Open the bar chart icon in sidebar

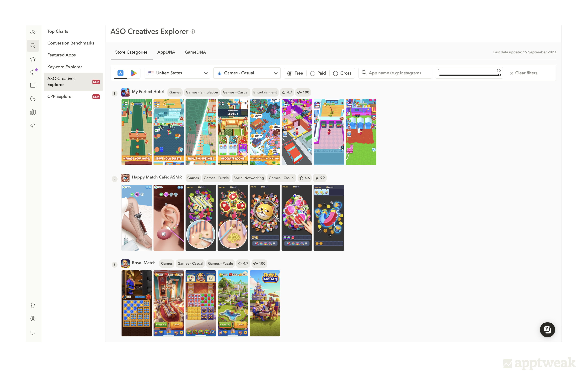click(x=33, y=112)
